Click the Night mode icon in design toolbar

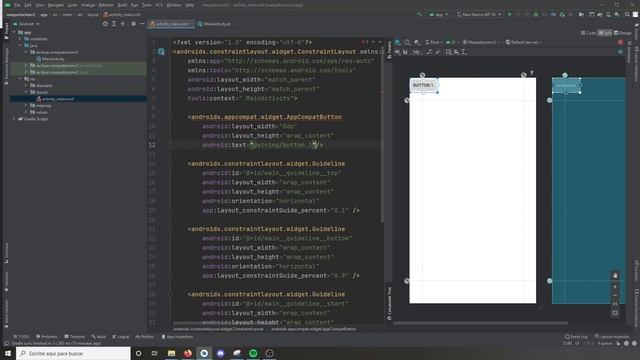tap(417, 42)
